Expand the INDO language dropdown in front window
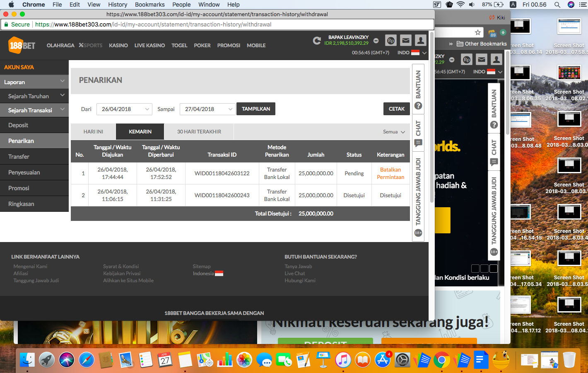The height and width of the screenshot is (373, 588). pos(412,53)
